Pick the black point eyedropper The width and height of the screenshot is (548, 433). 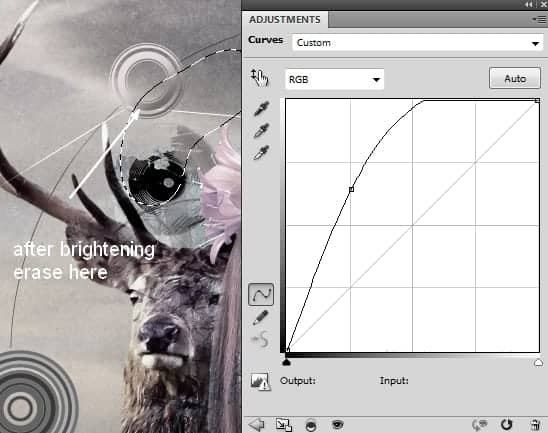pos(261,109)
